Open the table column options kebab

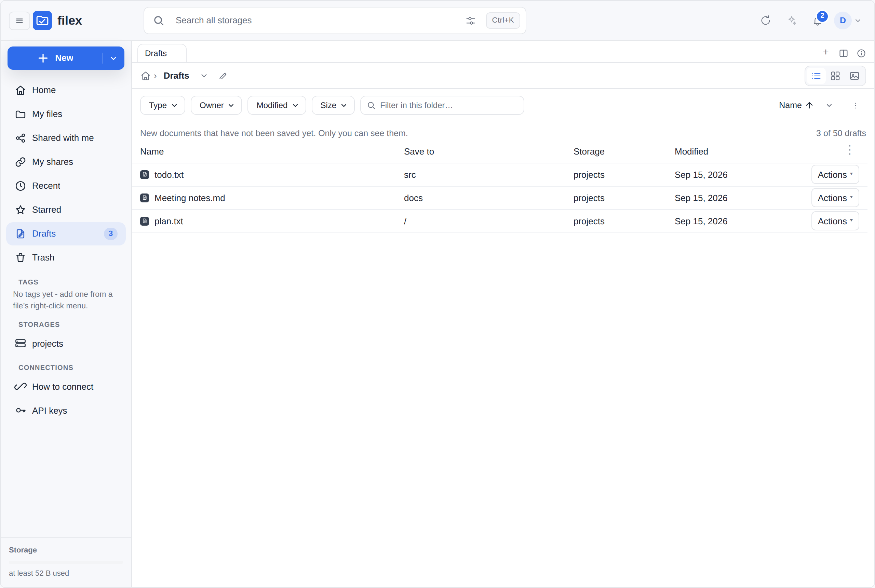tap(849, 150)
